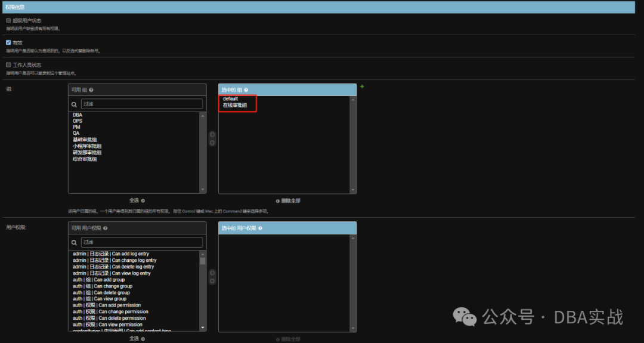Click chosen permissions list scroll-up arrow

pyautogui.click(x=353, y=238)
